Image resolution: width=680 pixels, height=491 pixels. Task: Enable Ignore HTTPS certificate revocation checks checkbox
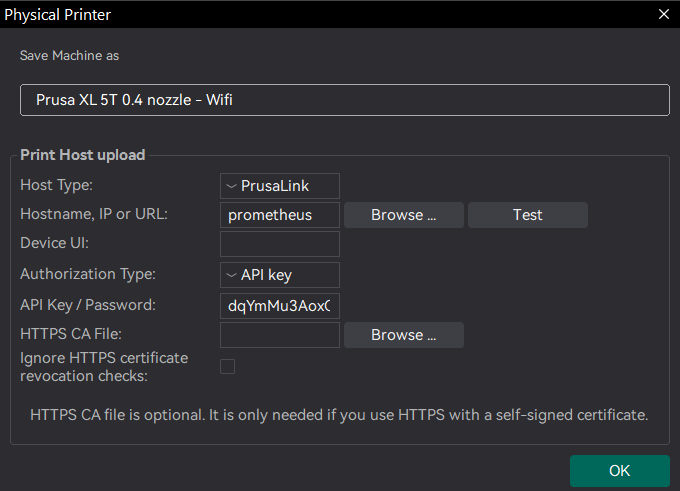point(228,366)
